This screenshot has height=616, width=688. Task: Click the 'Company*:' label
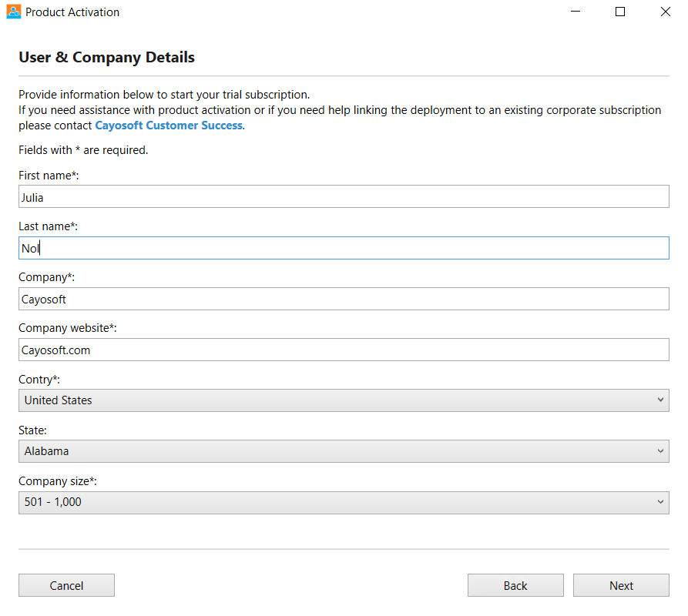pos(46,277)
